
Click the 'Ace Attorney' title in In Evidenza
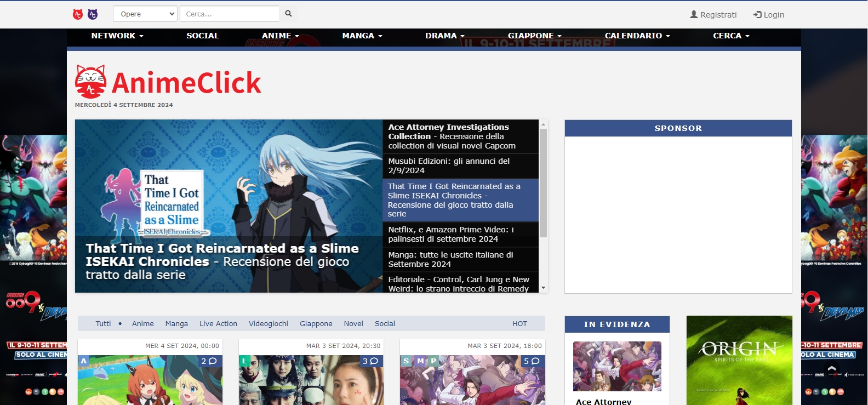click(x=603, y=402)
